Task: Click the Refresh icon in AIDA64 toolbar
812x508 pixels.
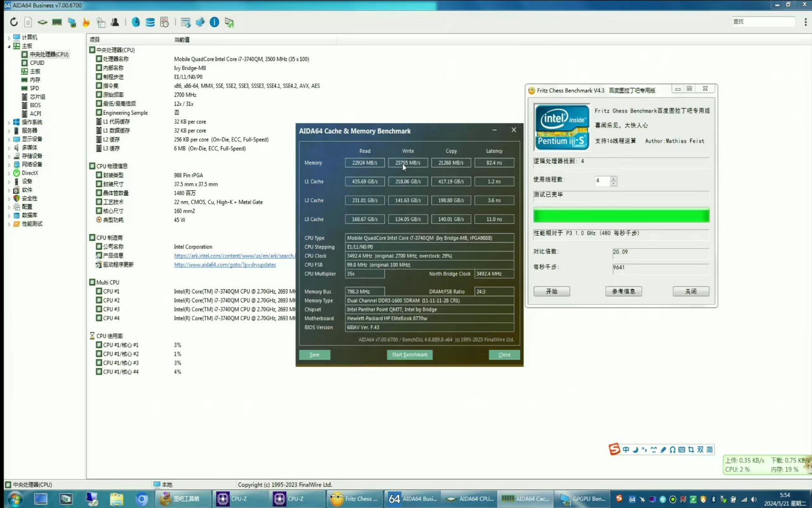Action: [14, 22]
